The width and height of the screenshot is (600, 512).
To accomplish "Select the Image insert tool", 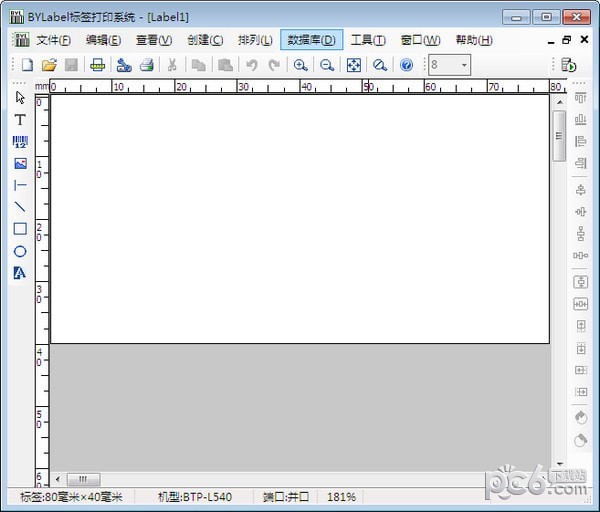I will [20, 164].
